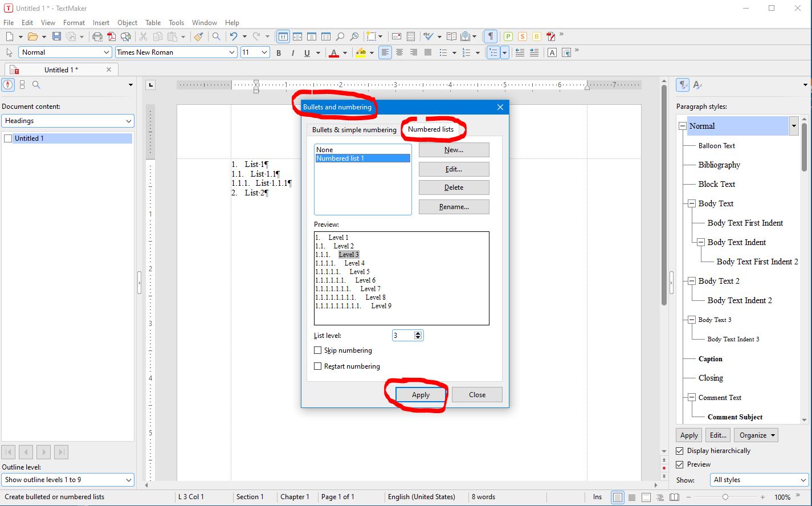Check the Restart numbering option
Image resolution: width=812 pixels, height=506 pixels.
click(318, 366)
